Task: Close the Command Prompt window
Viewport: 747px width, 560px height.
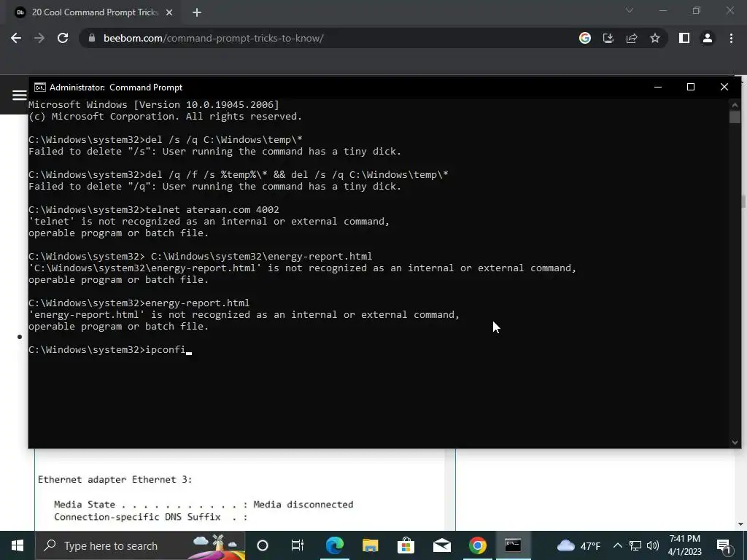Action: click(724, 87)
